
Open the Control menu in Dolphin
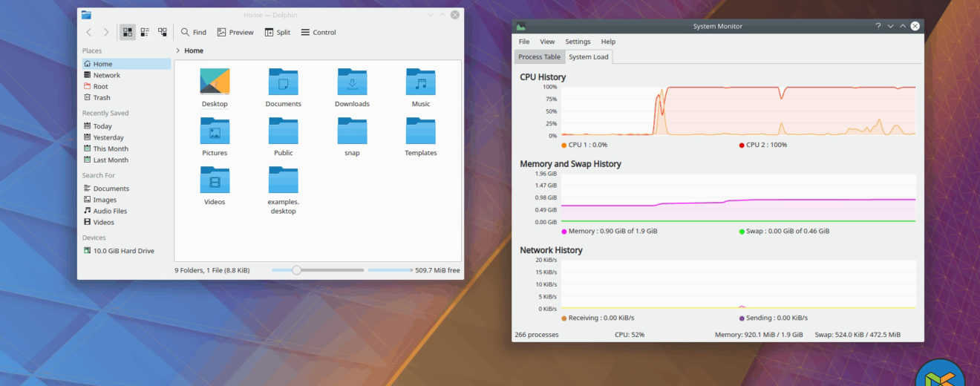click(318, 33)
